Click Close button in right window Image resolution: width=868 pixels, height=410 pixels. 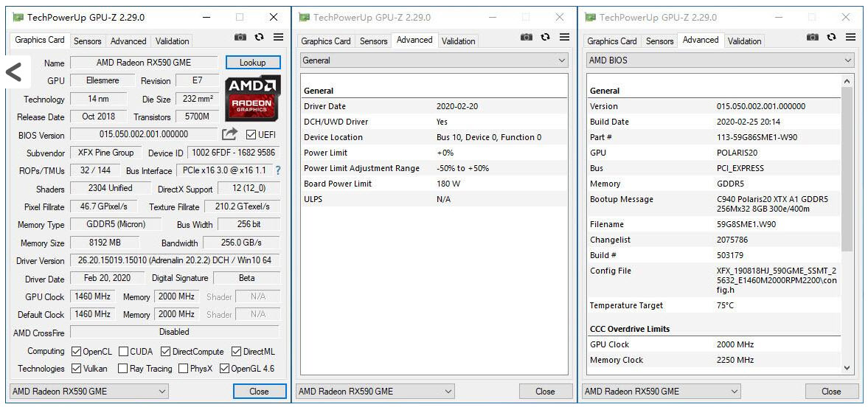point(831,391)
